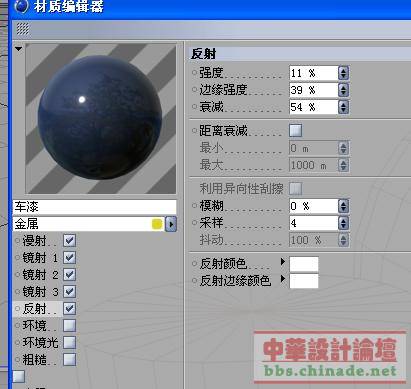Open the layer arrow button next to 金属
The height and width of the screenshot is (389, 411).
click(x=171, y=224)
